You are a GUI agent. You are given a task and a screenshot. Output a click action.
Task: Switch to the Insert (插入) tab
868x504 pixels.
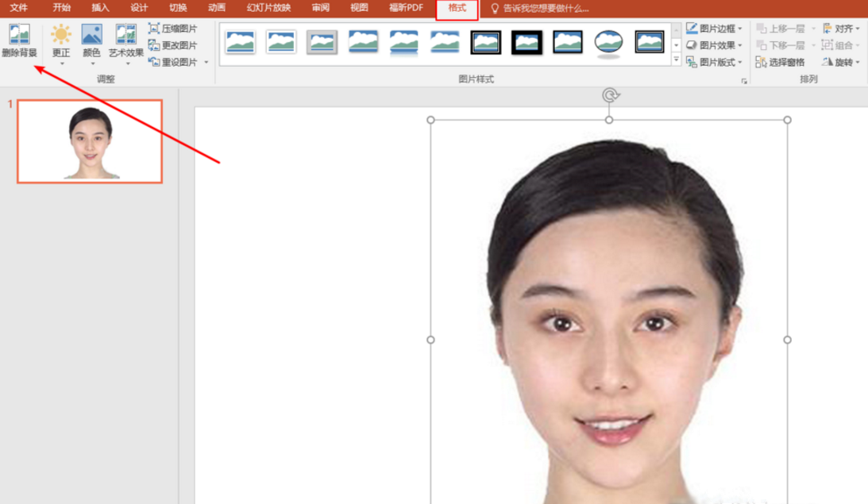101,8
